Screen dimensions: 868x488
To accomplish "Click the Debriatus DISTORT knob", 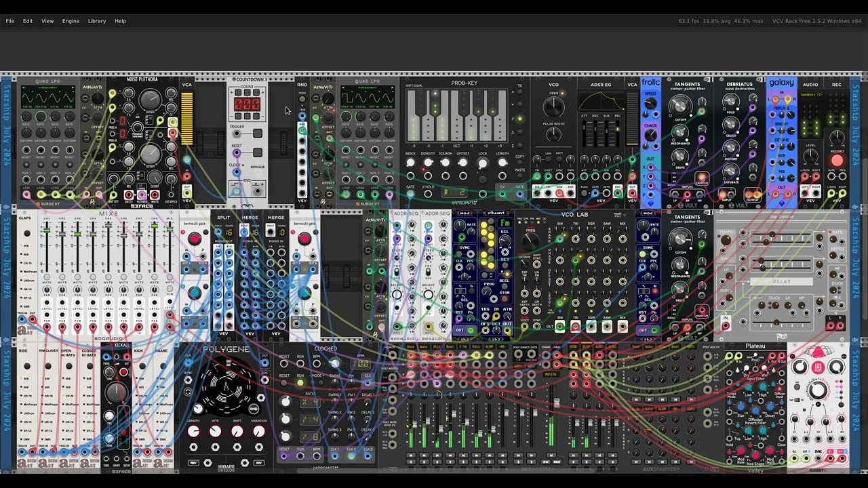I will [730, 149].
